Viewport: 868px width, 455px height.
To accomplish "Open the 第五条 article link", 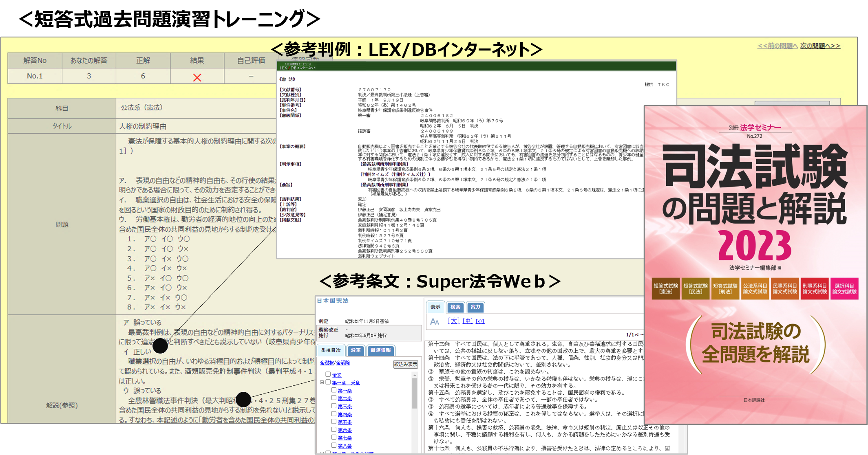I will (x=345, y=422).
